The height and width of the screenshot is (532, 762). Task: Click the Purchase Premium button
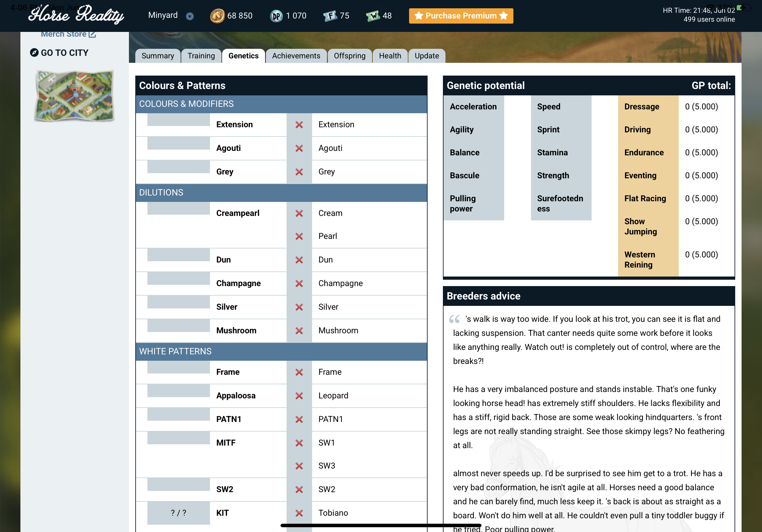click(461, 16)
